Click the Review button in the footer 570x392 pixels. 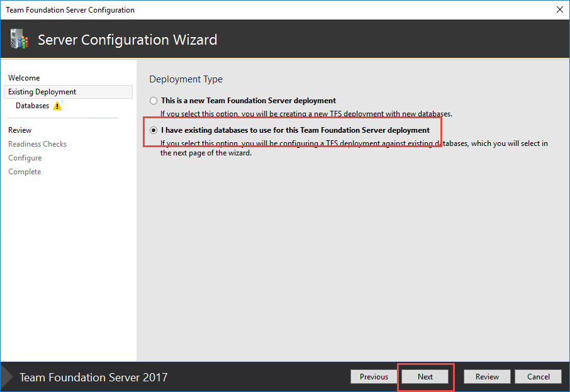coord(487,377)
